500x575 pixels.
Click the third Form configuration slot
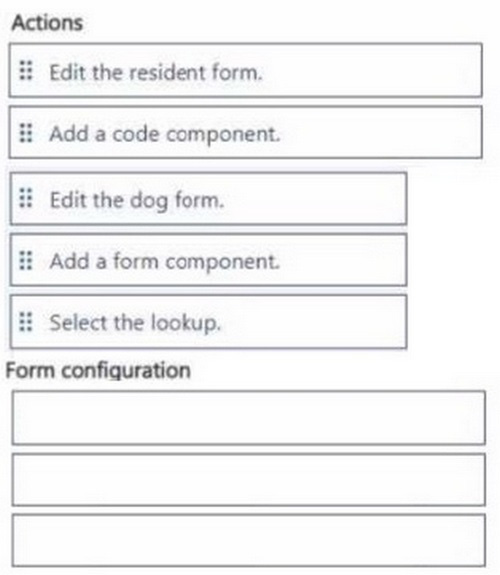[x=248, y=541]
